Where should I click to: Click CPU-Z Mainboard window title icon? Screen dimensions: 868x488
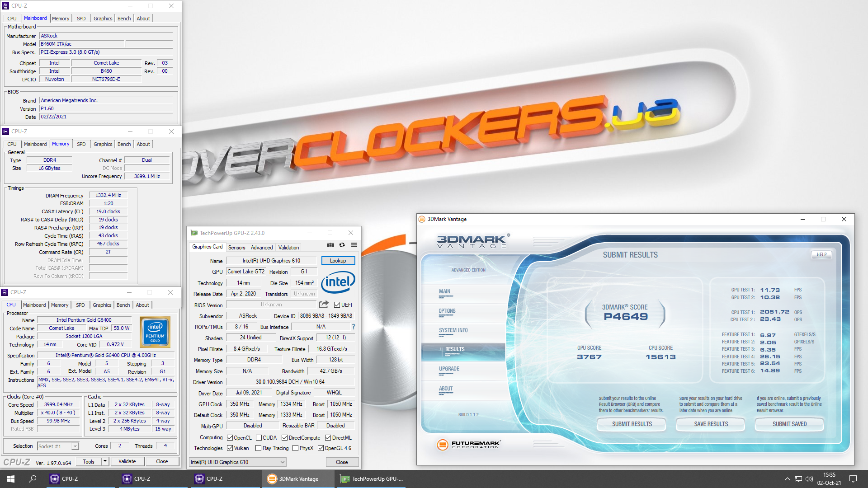(5, 6)
